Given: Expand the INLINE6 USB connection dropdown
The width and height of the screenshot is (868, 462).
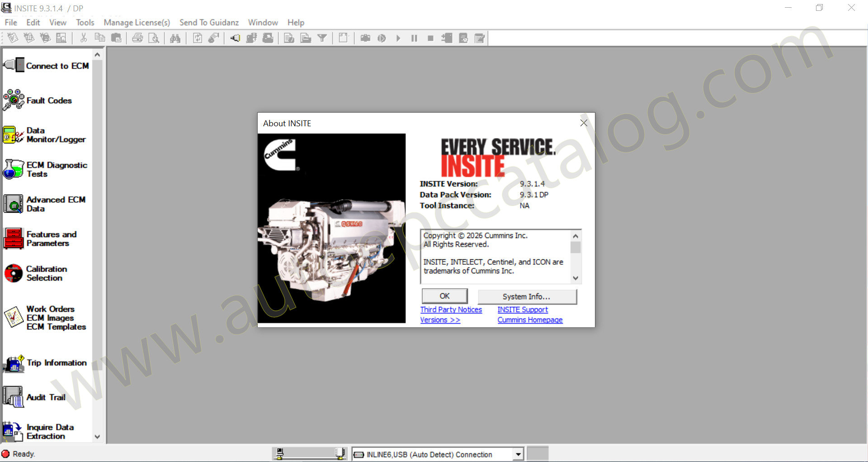Looking at the screenshot, I should click(518, 454).
